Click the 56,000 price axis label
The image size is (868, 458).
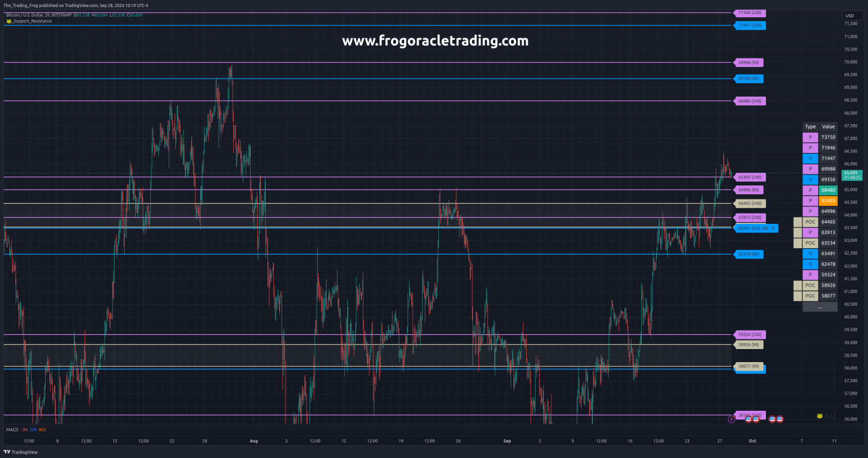pos(851,419)
